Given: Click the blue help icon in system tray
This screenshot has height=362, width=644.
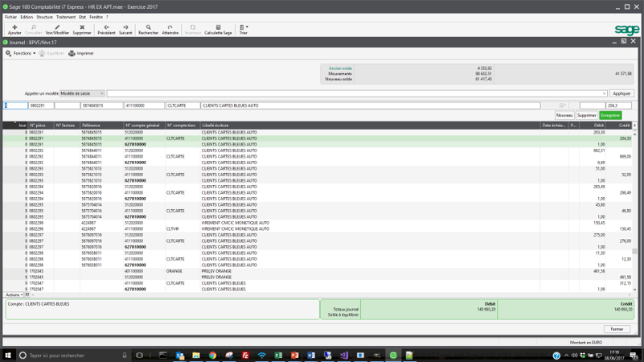Looking at the screenshot, I should pos(556,356).
